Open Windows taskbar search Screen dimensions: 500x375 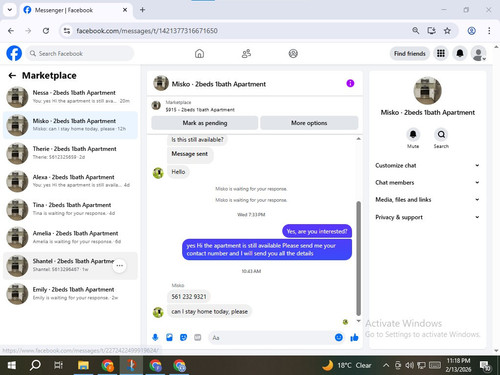coord(35,365)
